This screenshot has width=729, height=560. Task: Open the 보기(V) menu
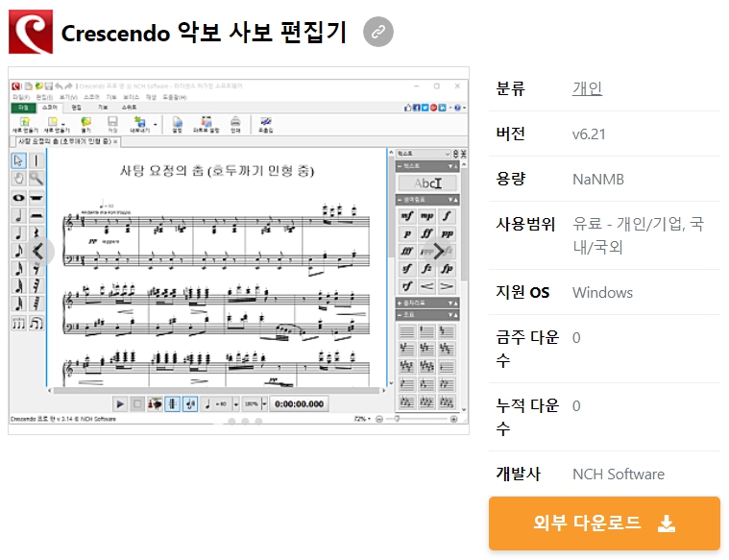[x=68, y=97]
